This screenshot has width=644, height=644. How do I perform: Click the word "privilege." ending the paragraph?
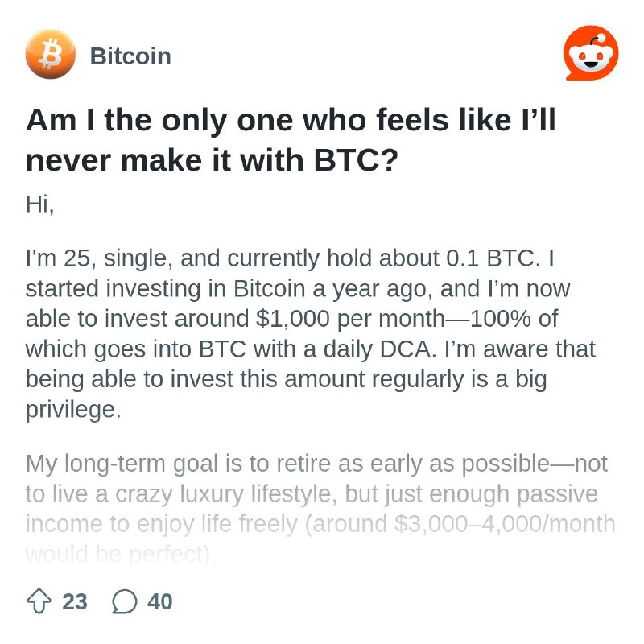73,410
